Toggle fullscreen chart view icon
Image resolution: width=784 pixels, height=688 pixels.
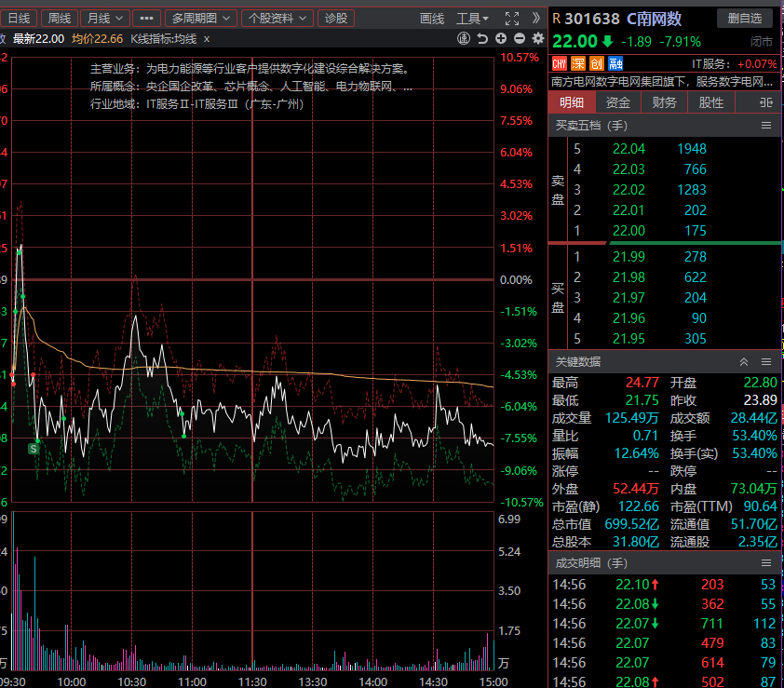pos(512,19)
